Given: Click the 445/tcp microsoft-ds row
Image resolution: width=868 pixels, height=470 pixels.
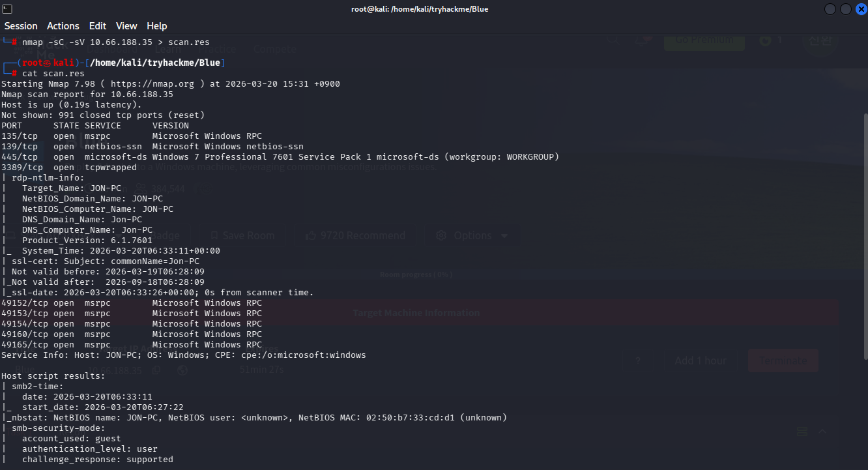Looking at the screenshot, I should 280,157.
